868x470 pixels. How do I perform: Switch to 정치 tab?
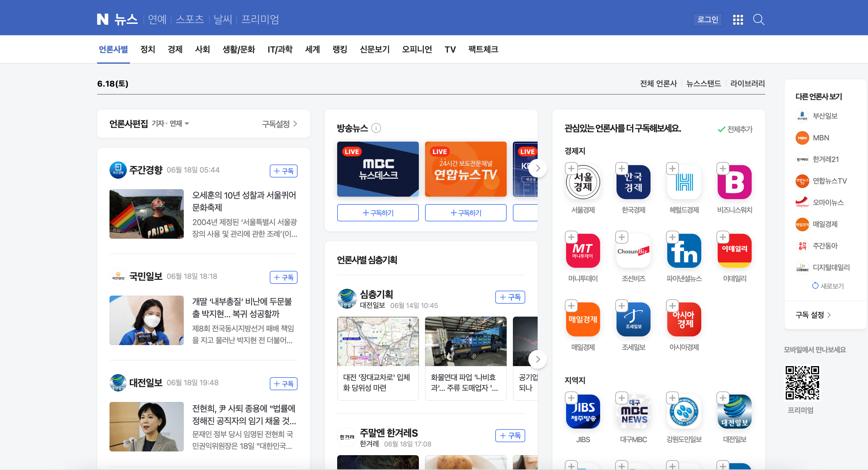(148, 49)
